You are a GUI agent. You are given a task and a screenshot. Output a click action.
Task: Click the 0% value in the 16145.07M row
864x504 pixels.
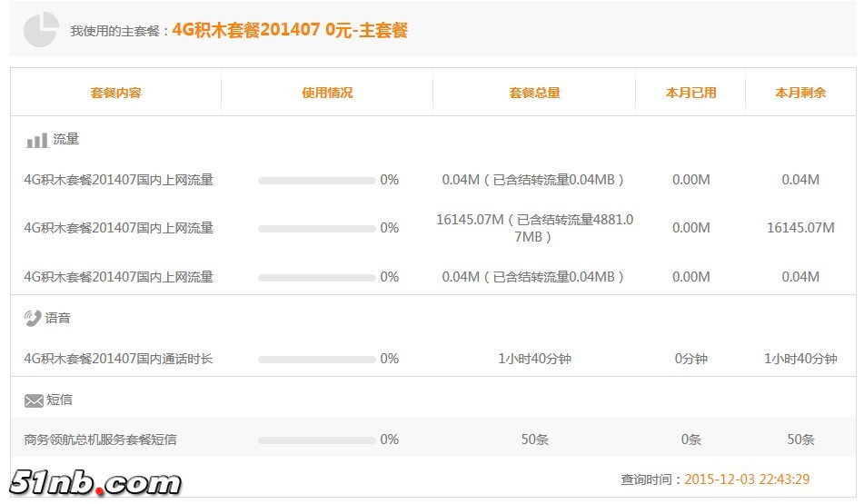[x=390, y=228]
